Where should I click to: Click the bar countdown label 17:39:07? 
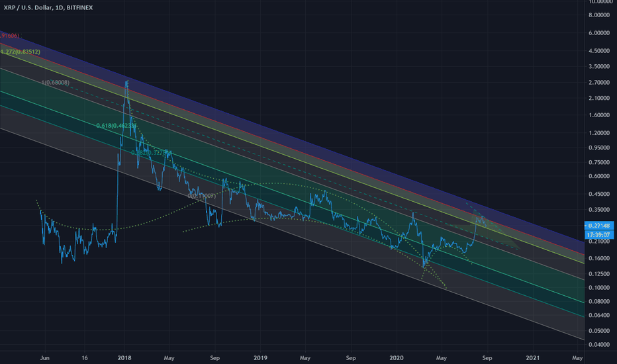pos(599,234)
